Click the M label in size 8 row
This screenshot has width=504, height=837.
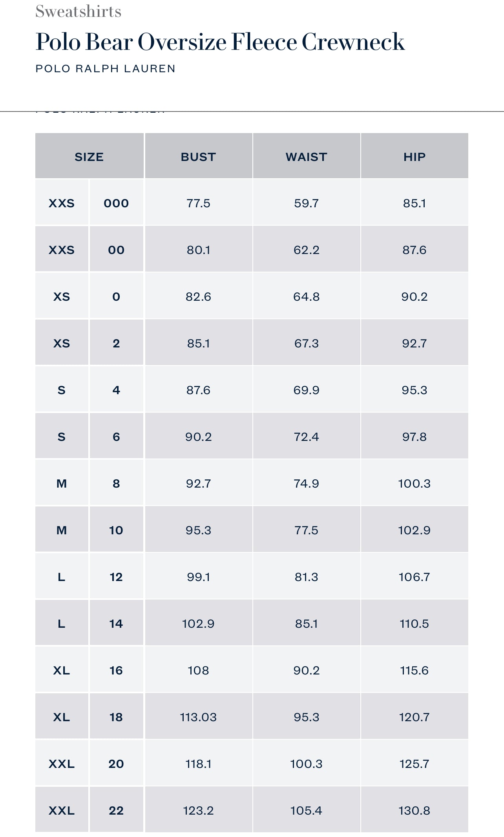62,483
